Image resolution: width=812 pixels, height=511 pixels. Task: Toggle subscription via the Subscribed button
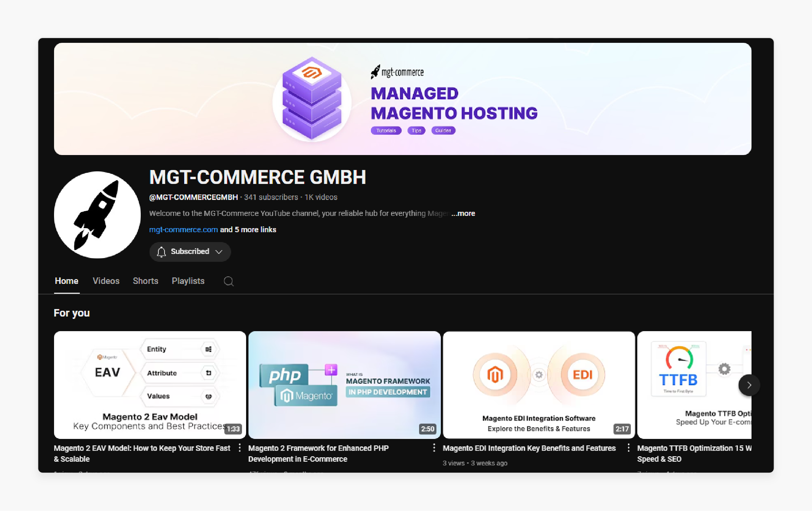coord(190,252)
